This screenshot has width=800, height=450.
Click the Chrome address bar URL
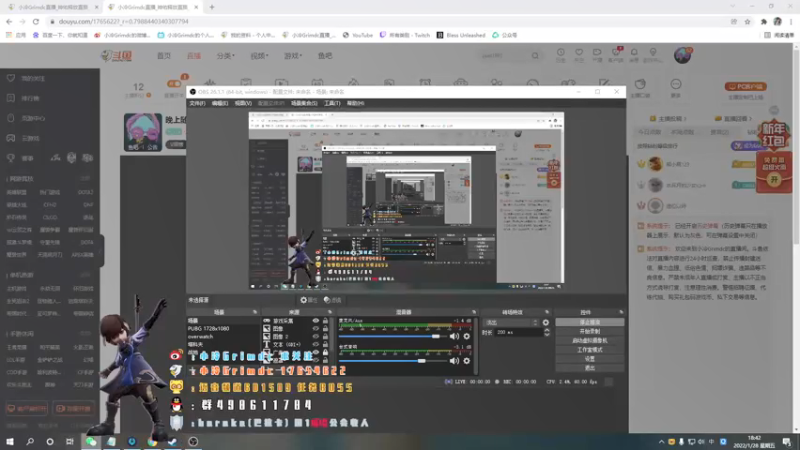123,21
